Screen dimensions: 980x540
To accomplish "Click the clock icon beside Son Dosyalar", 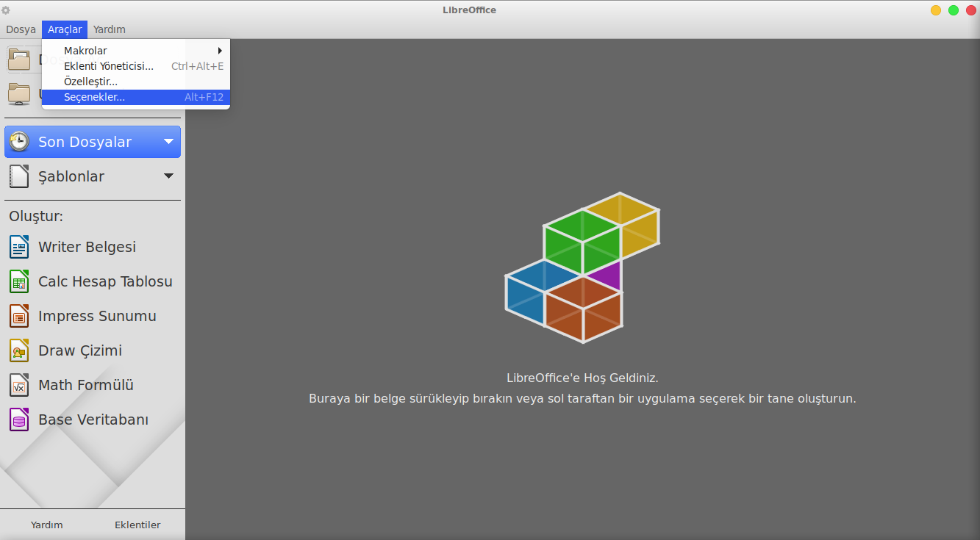I will (x=19, y=142).
